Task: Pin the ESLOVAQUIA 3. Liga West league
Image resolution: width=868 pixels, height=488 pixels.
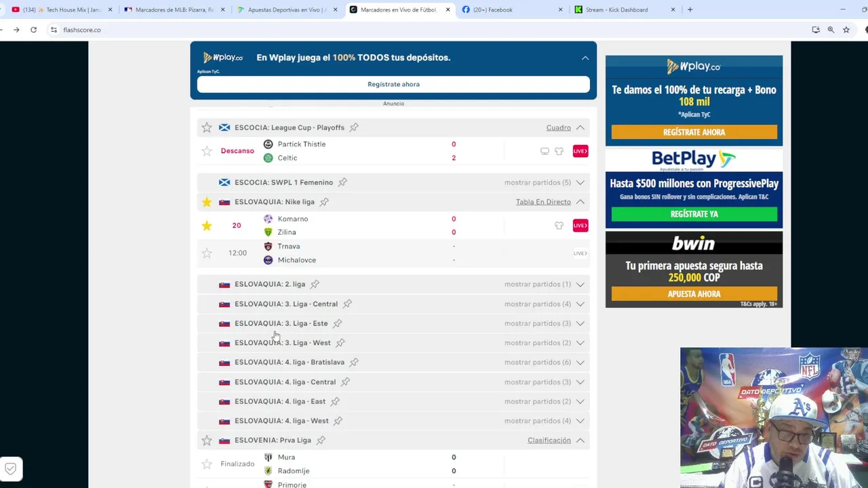Action: point(340,343)
